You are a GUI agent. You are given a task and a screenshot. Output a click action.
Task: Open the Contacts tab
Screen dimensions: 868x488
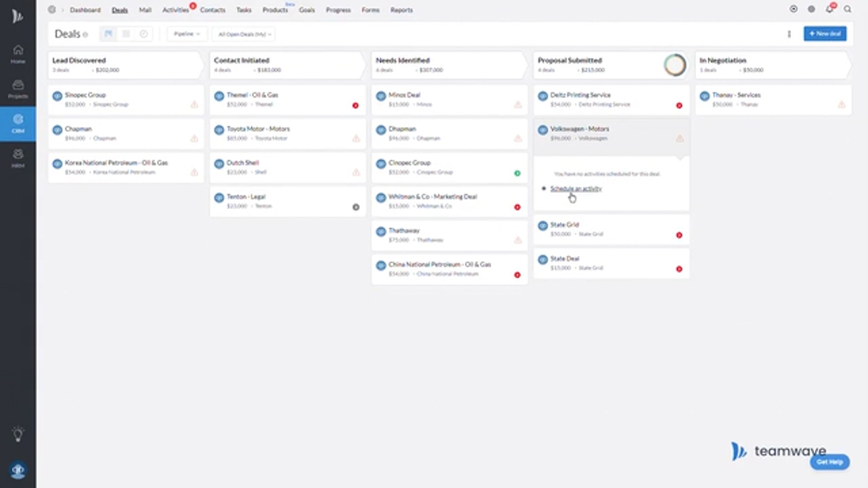point(213,10)
